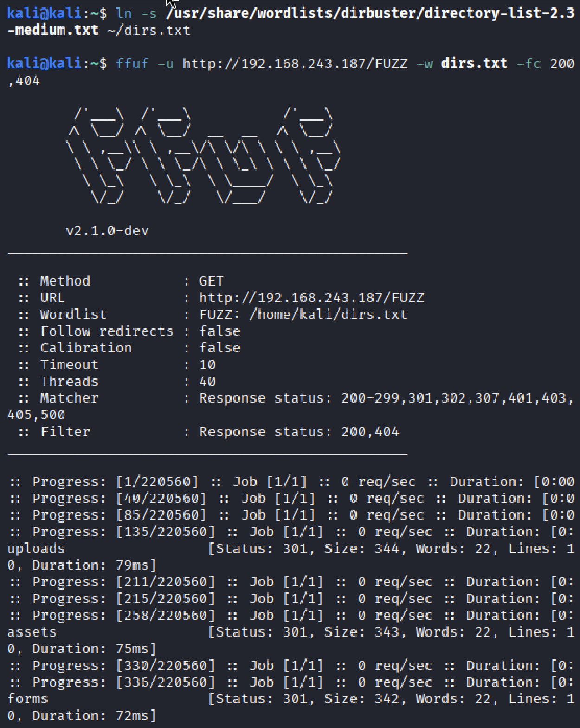
Task: Click the forms result entry
Action: point(28,699)
